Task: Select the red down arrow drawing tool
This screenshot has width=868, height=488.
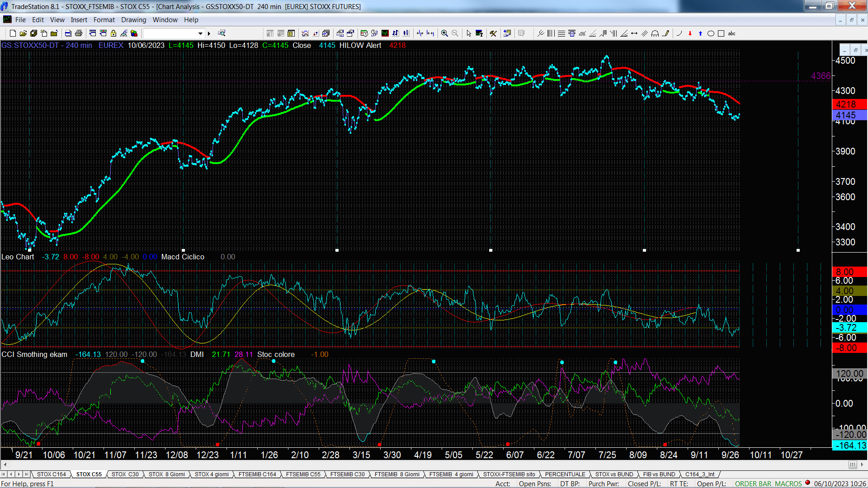Action: click(x=690, y=33)
